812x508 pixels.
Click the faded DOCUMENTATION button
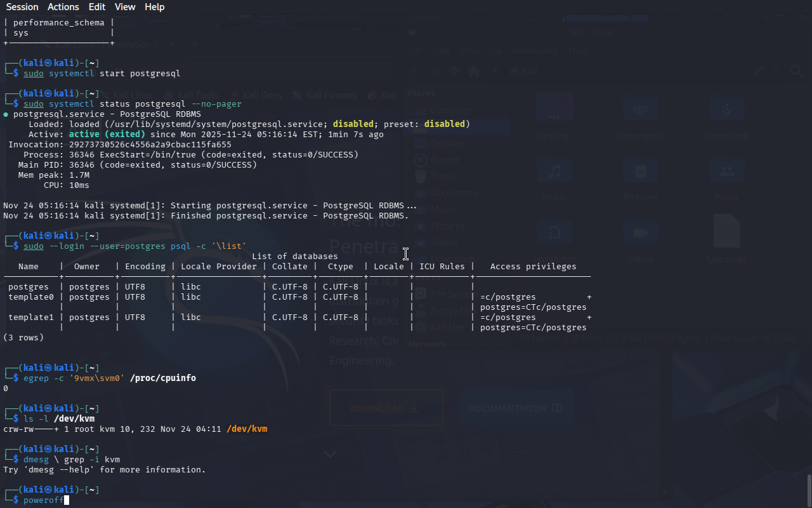click(x=514, y=408)
